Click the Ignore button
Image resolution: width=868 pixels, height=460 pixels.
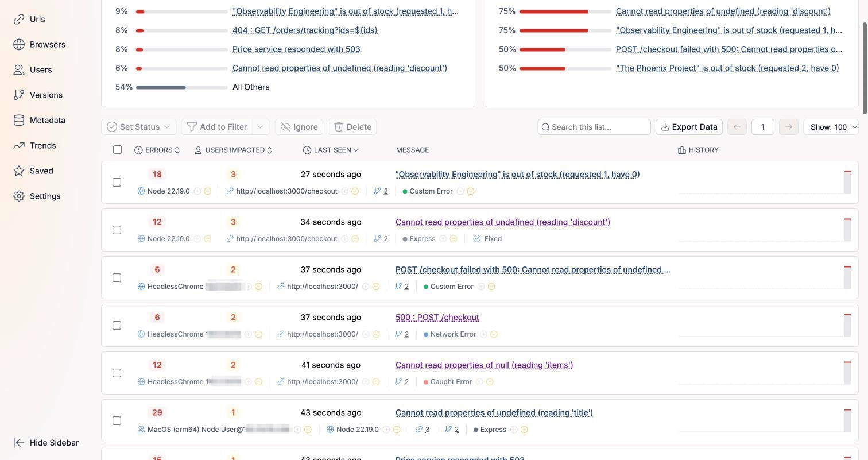point(299,127)
